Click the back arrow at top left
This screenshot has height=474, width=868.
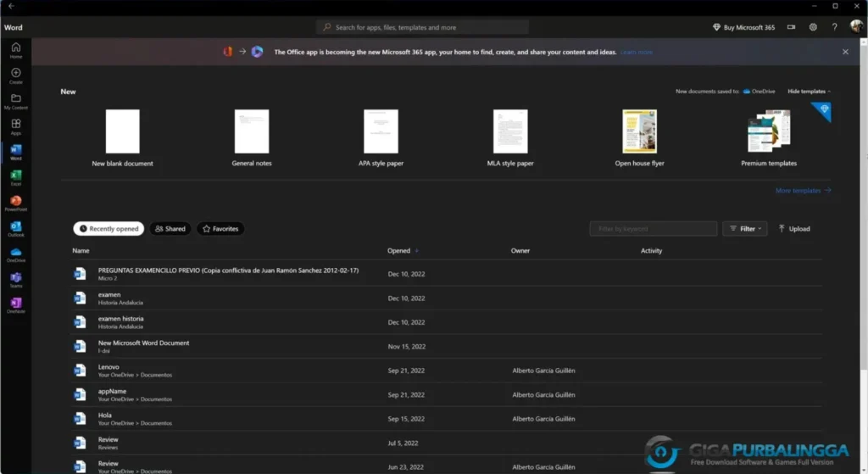(11, 6)
